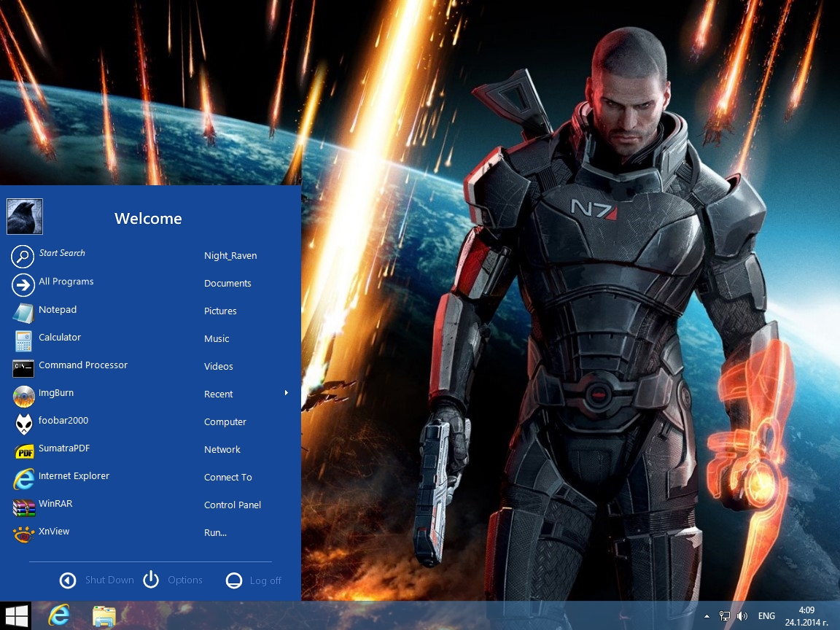840x630 pixels.
Task: Launch WinRAR books icon
Action: pos(23,507)
